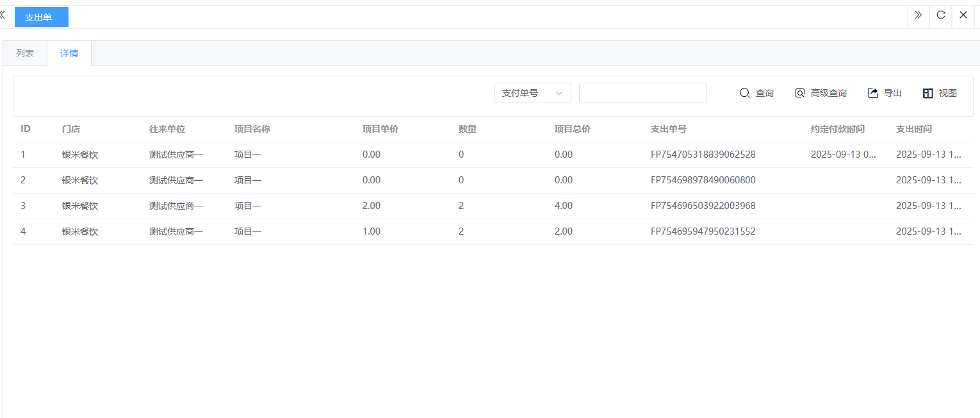Click the magnifier icon for 查询
Image resolution: width=980 pixels, height=418 pixels.
(x=744, y=93)
